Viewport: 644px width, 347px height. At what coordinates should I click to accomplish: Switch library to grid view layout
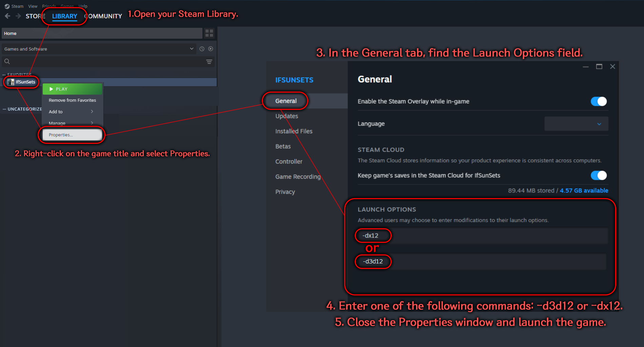click(x=209, y=33)
